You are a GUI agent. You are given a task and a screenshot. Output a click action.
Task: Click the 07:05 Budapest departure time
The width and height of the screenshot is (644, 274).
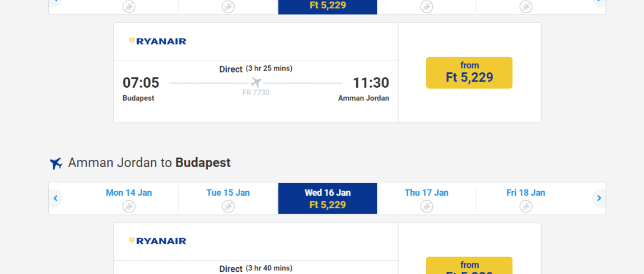[141, 83]
